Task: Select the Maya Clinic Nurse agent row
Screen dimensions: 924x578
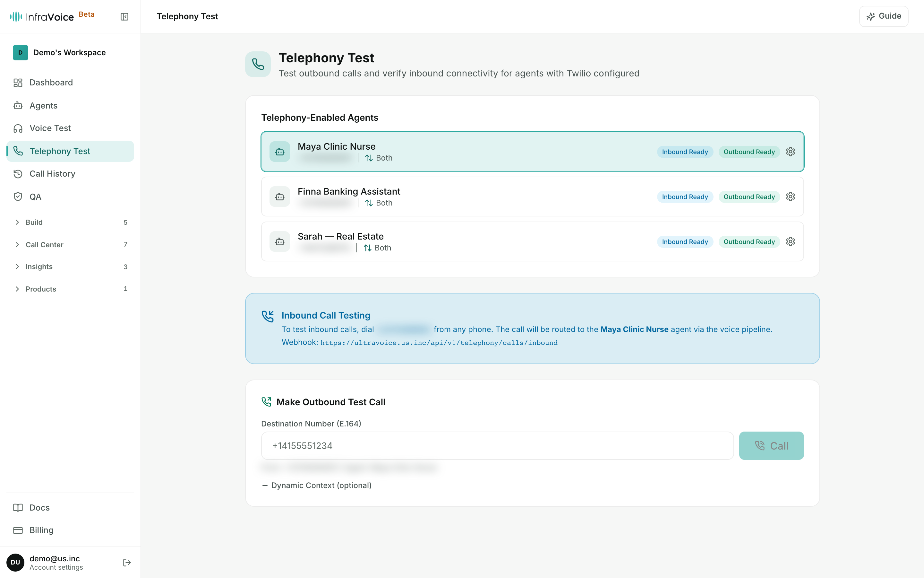Action: tap(532, 152)
